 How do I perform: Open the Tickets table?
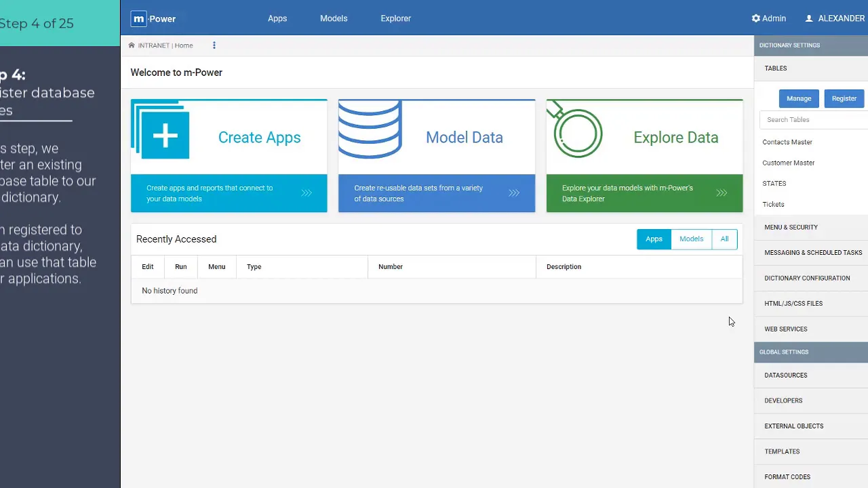pyautogui.click(x=773, y=204)
